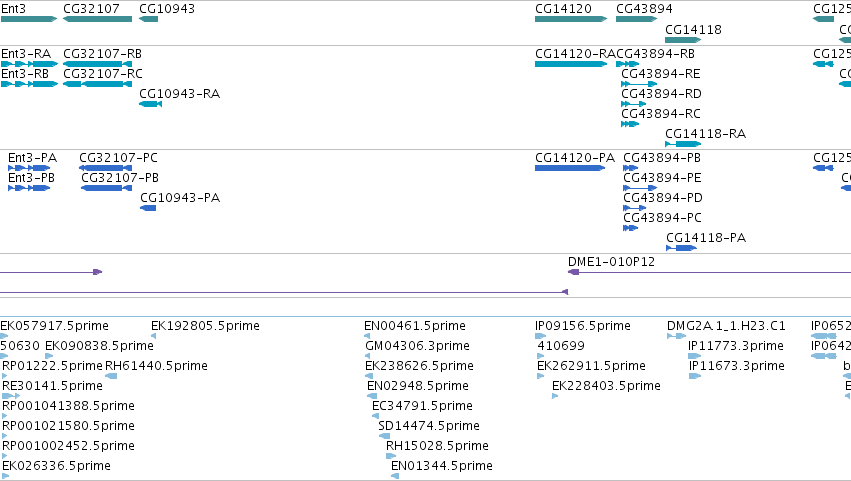Screen dimensions: 851x481
Task: Click EST RP001002452.5prime
Action: tap(5, 456)
